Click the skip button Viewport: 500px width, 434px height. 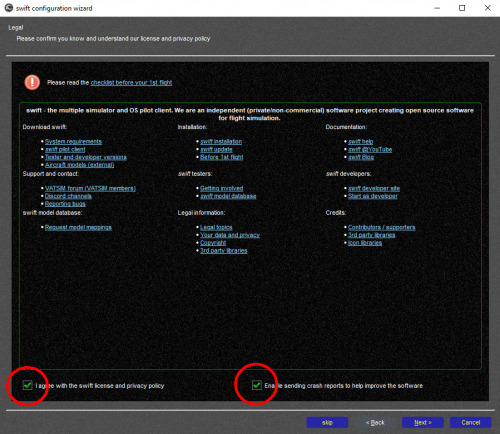[x=327, y=422]
